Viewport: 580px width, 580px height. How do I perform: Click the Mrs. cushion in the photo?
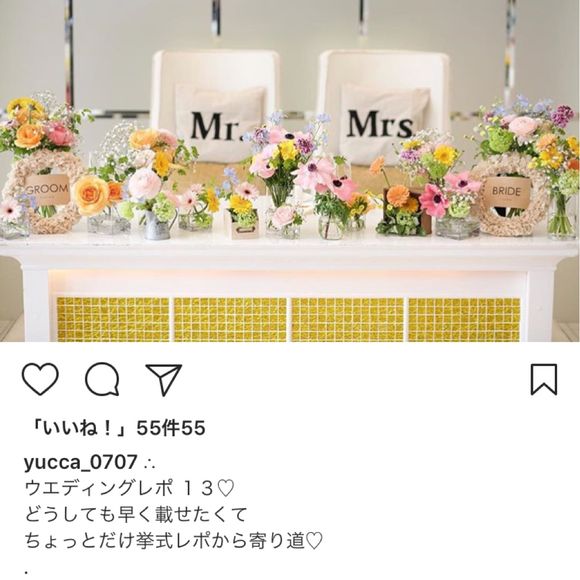point(382,123)
